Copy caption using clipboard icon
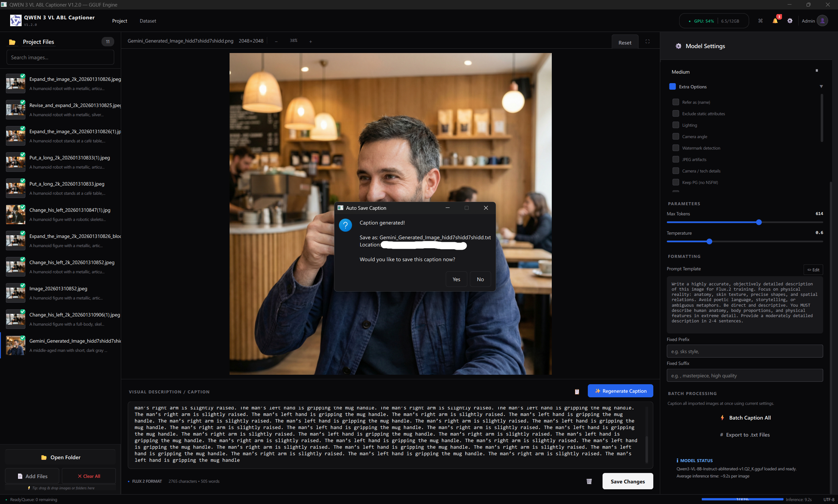838x504 pixels. pyautogui.click(x=577, y=392)
